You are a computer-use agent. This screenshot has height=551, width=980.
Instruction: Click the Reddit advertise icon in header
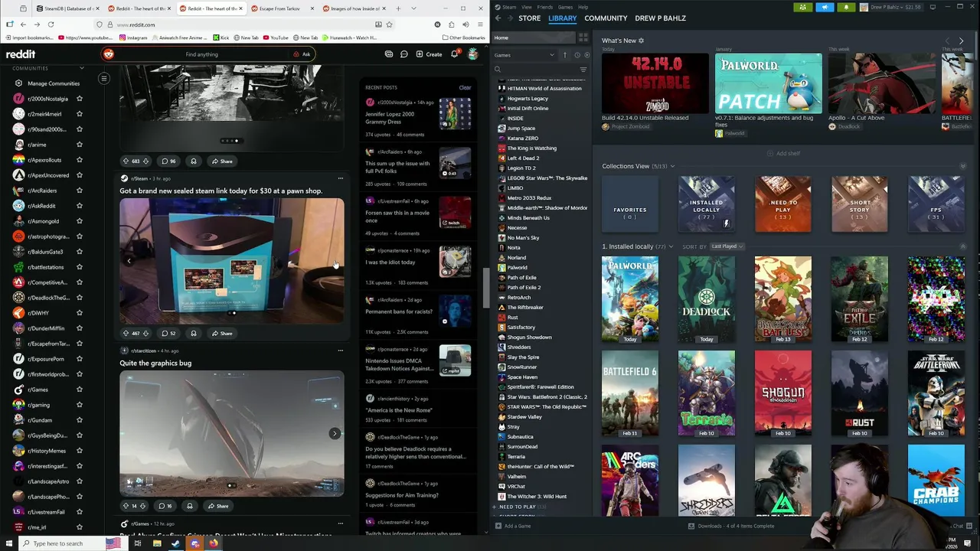click(389, 54)
